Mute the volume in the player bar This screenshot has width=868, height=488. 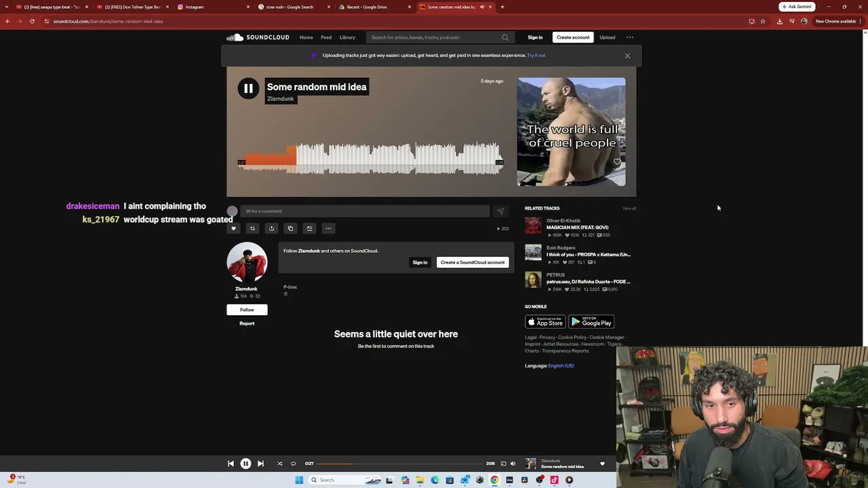click(513, 464)
